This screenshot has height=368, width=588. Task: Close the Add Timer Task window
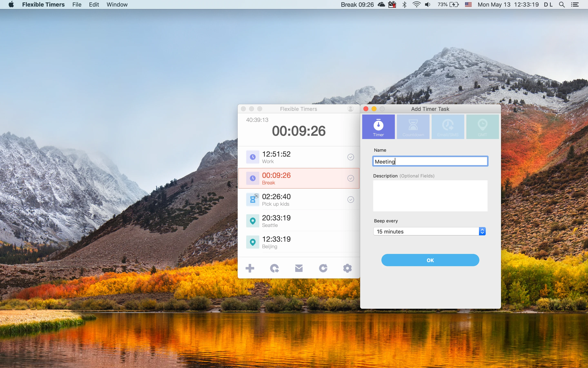point(366,109)
